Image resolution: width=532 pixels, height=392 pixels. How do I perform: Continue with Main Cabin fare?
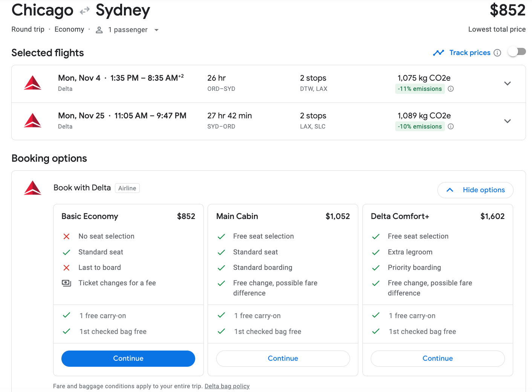[283, 358]
